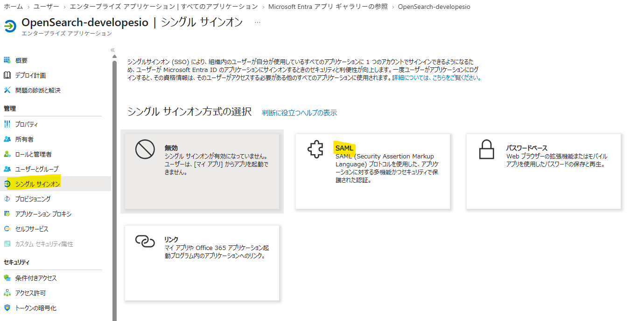This screenshot has height=321, width=644.
Task: Click the puzzle piece icon on SAML card
Action: [x=315, y=150]
